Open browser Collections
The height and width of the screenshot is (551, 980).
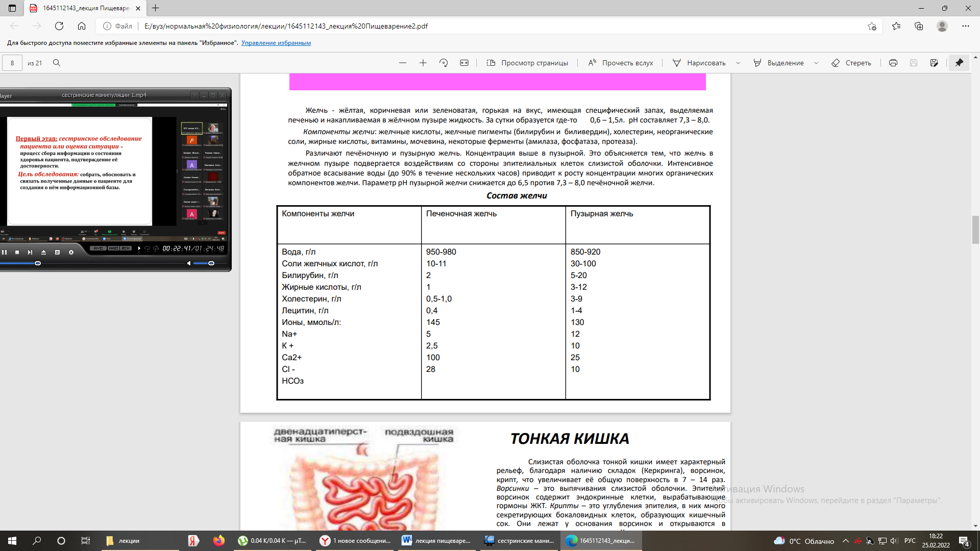(919, 26)
